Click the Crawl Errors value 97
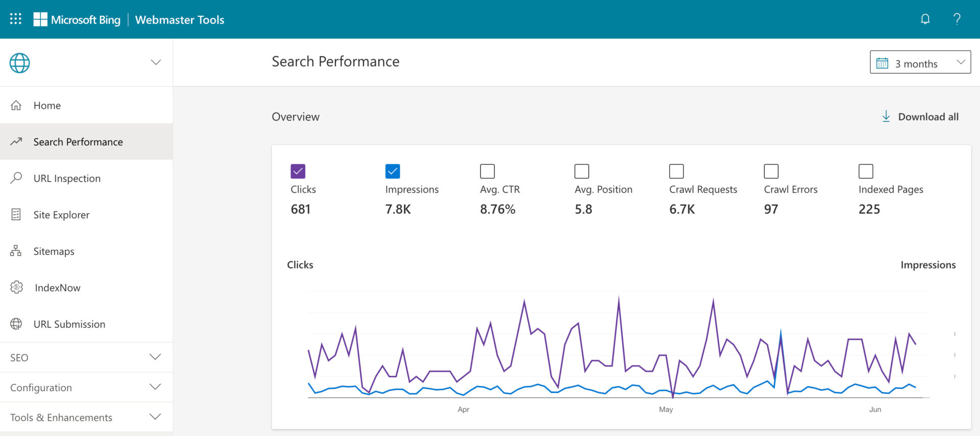 pyautogui.click(x=771, y=209)
